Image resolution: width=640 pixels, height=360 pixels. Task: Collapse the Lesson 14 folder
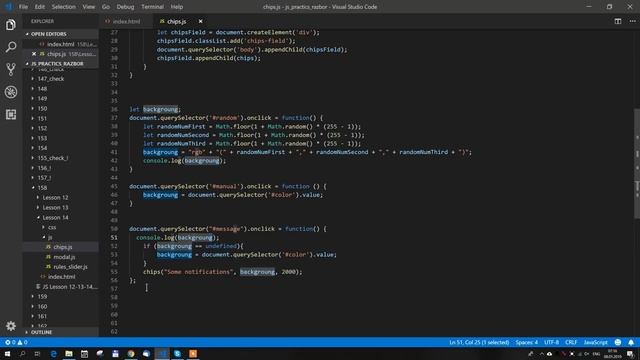[55, 217]
